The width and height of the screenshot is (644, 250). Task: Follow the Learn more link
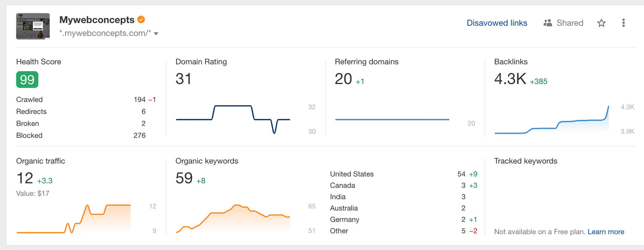click(606, 232)
